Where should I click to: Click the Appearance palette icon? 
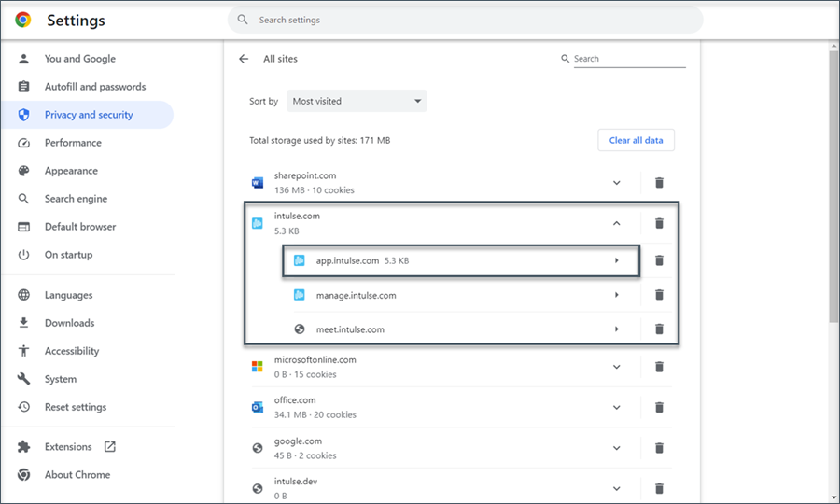(23, 171)
